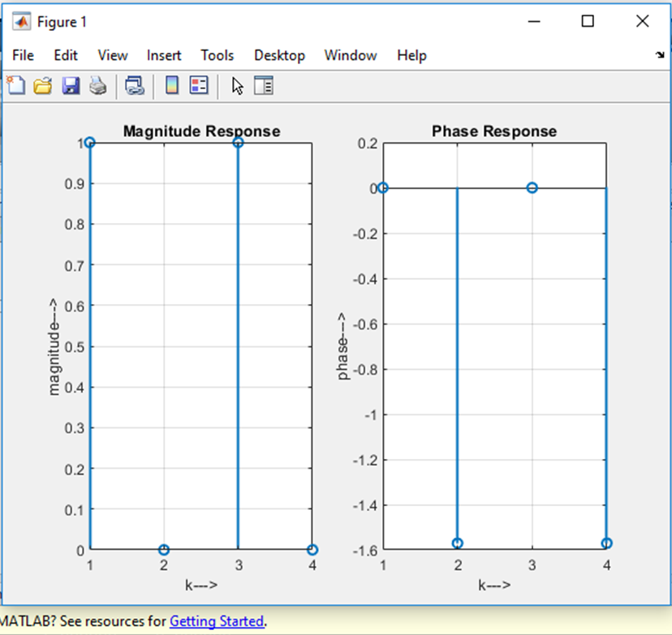Click the Insert Colorbar icon
The width and height of the screenshot is (672, 635).
coord(172,85)
